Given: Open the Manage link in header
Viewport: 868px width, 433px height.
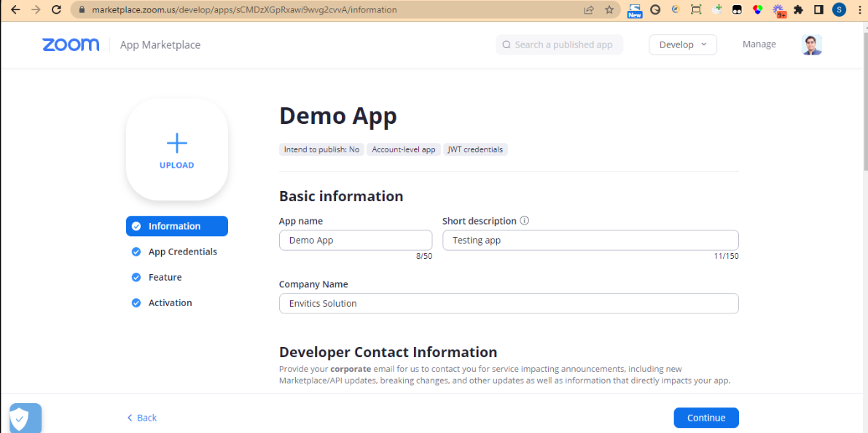Looking at the screenshot, I should pos(759,44).
